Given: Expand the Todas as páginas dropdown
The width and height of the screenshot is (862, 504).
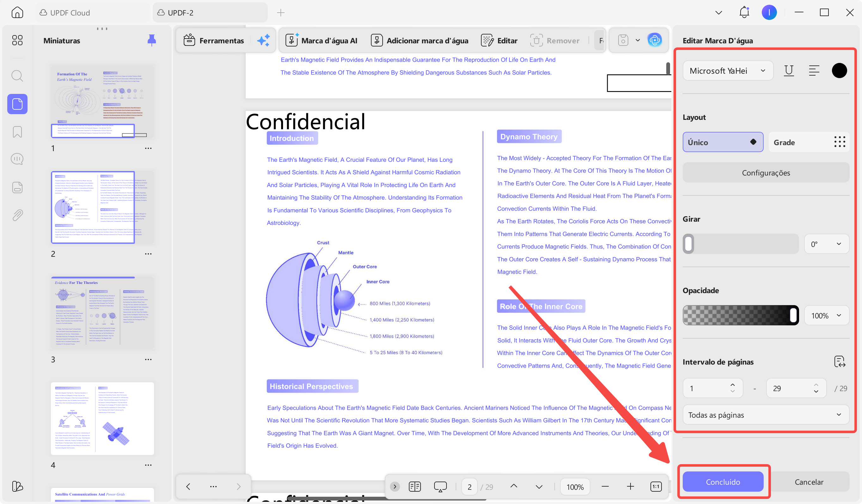Looking at the screenshot, I should (x=766, y=415).
